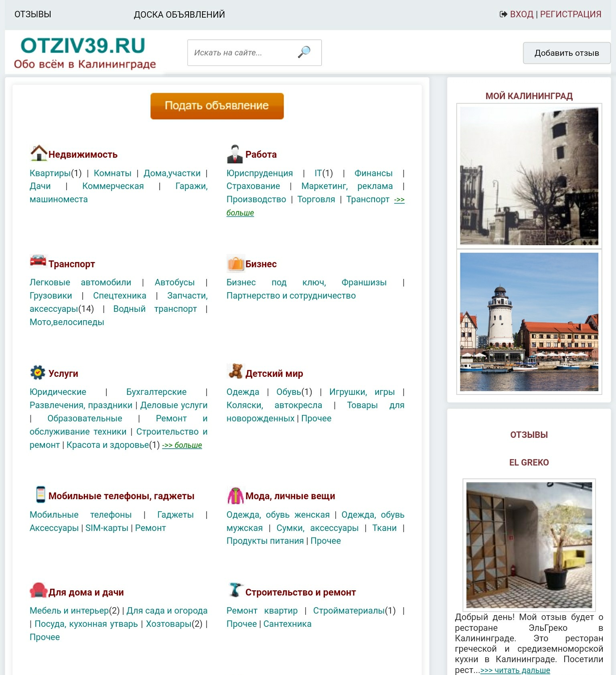Viewport: 616px width, 675px height.
Task: Open the IT jobs link
Action: coord(318,173)
